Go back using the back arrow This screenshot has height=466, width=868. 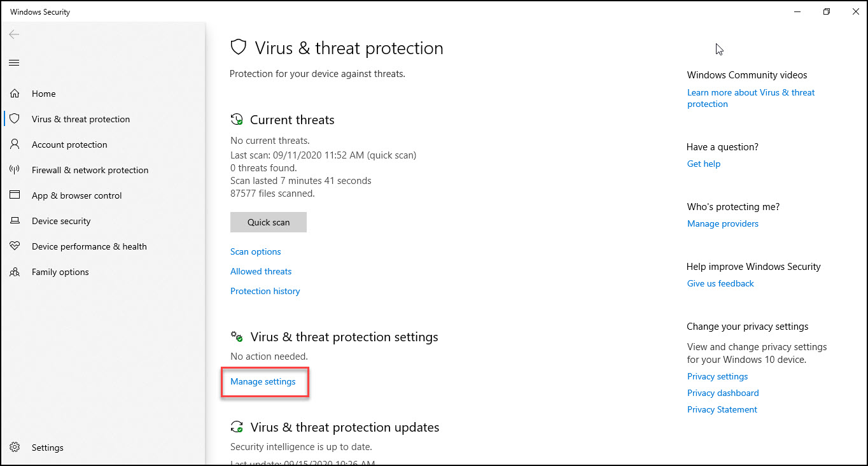click(14, 34)
